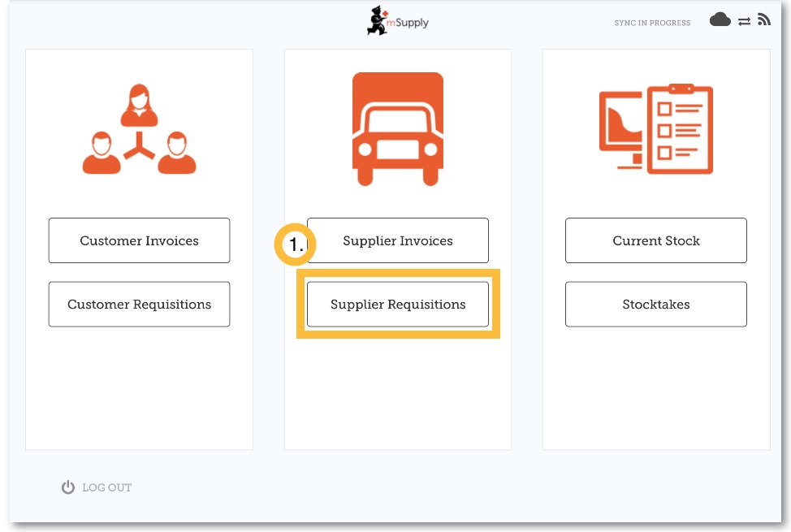
Task: Click the mSupply logo at top
Action: click(397, 22)
